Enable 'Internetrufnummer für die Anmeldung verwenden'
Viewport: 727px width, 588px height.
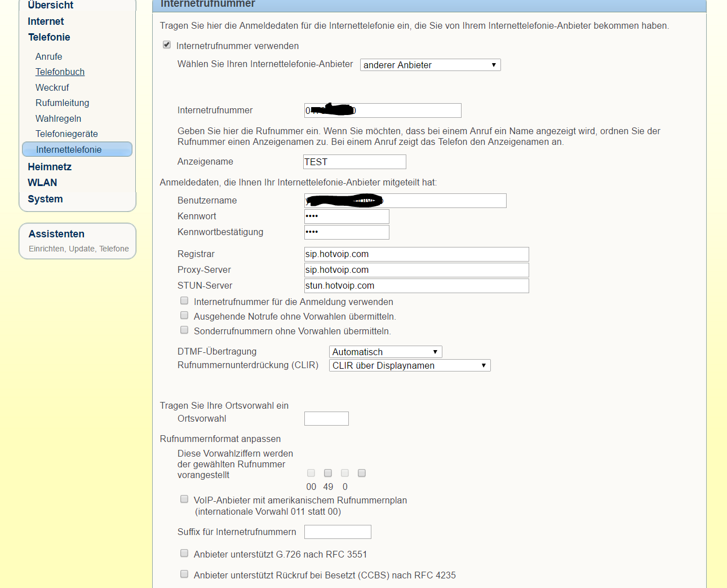(x=184, y=301)
